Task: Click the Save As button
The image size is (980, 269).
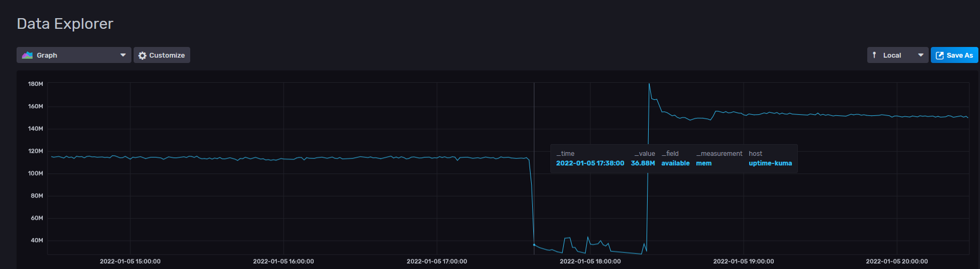Action: (954, 55)
